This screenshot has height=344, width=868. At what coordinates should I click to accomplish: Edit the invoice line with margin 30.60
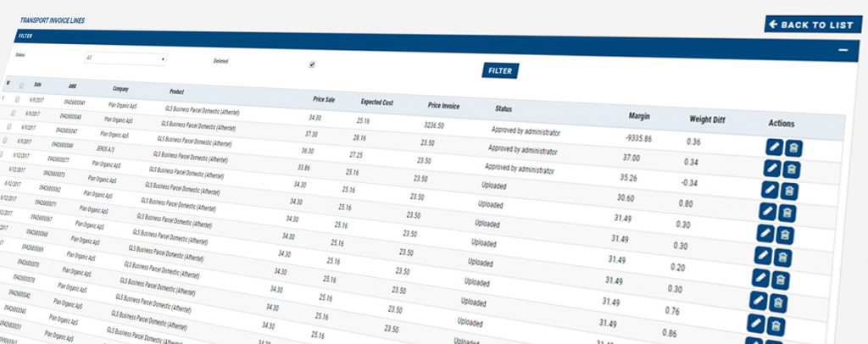[766, 212]
